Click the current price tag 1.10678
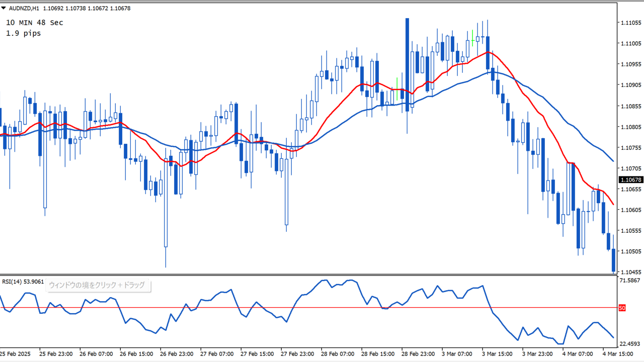 pyautogui.click(x=631, y=179)
